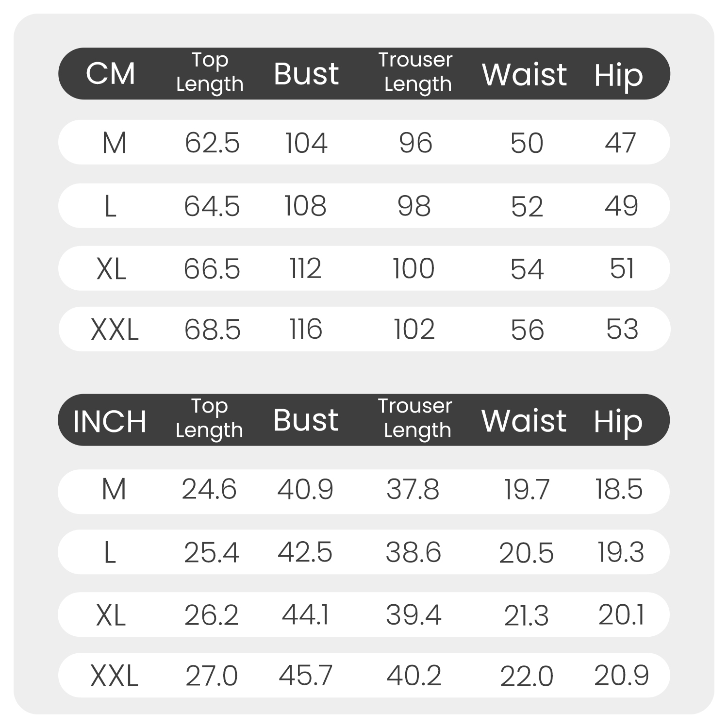Click the Top Length header in CM table
728x728 pixels.
point(210,72)
